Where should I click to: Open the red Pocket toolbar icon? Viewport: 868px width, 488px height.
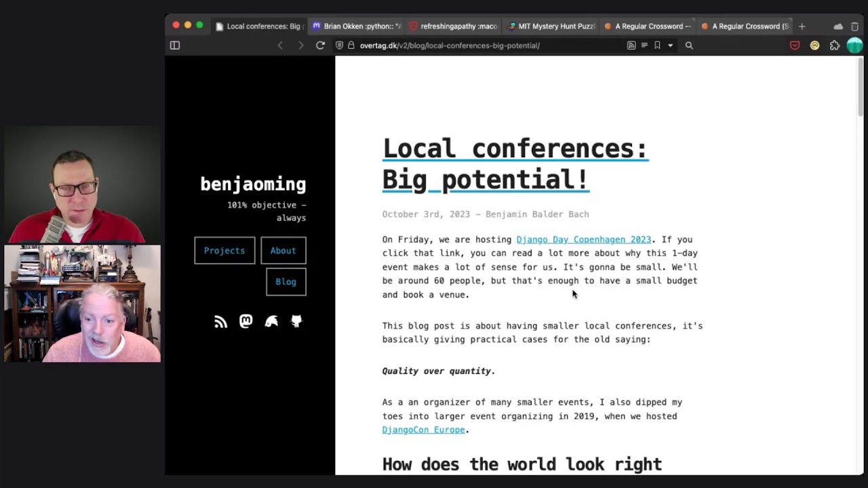795,45
